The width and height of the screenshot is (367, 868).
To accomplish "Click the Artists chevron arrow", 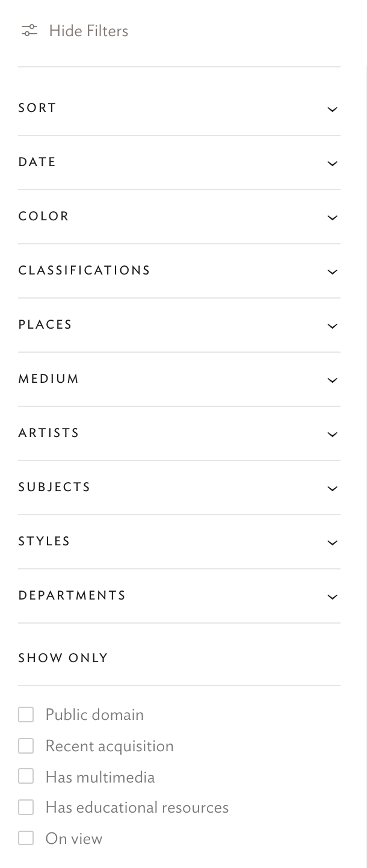I will click(x=332, y=434).
